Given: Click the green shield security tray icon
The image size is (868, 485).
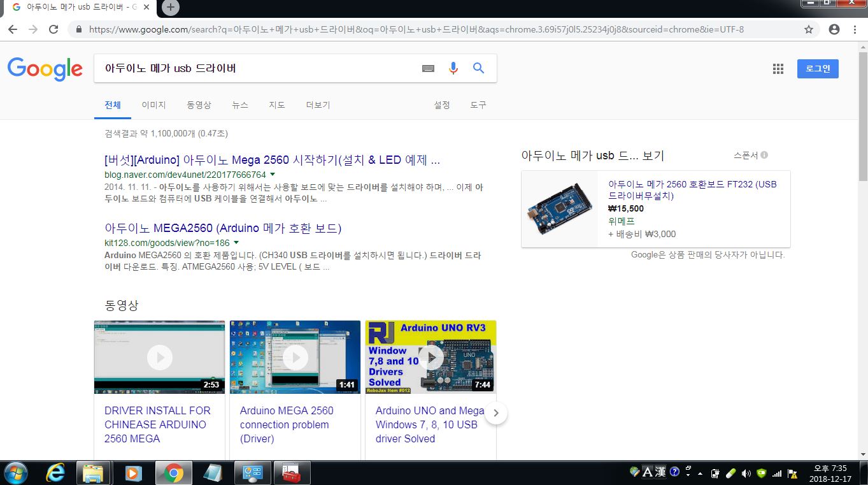Looking at the screenshot, I should (762, 474).
